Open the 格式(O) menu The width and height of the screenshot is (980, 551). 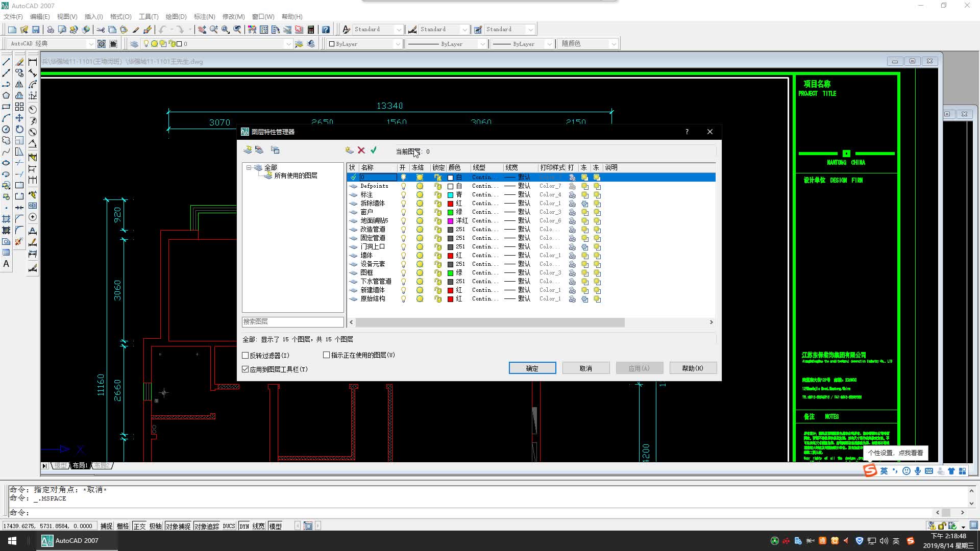tap(120, 17)
